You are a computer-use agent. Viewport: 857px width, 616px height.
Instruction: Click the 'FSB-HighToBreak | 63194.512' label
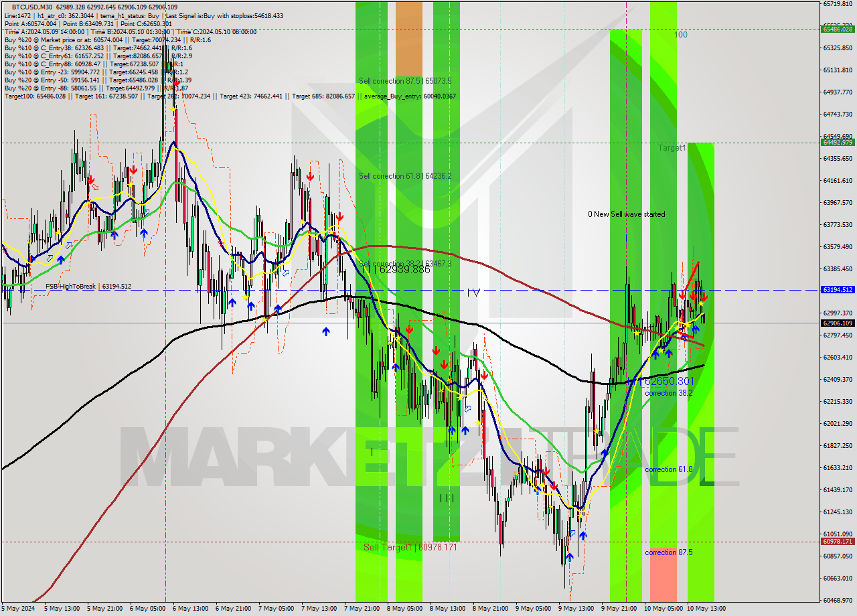[88, 287]
